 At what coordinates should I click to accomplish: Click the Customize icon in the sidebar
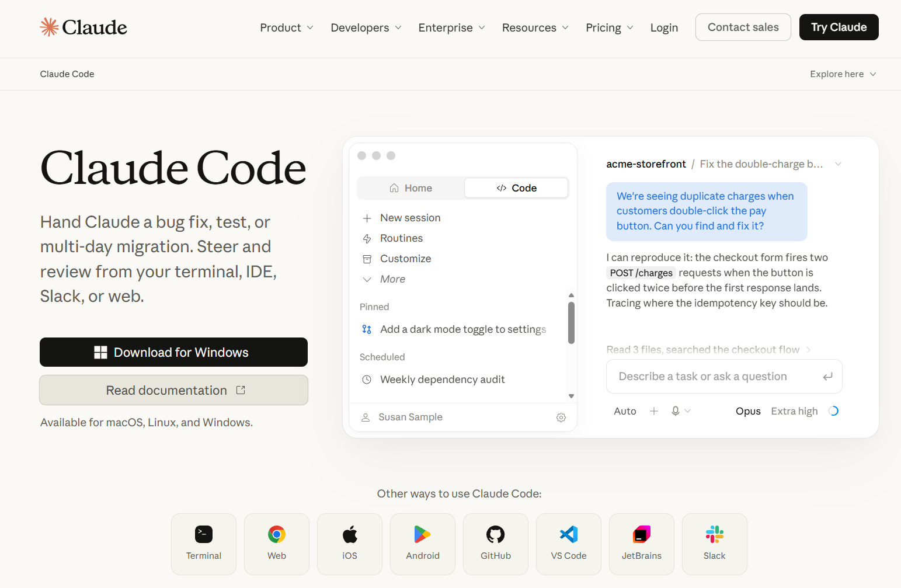coord(367,259)
